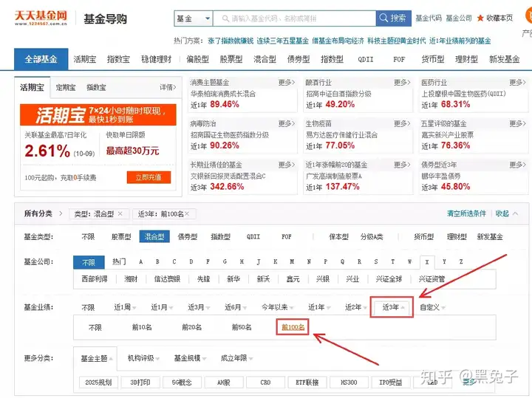Open the 新发基金 navigation item

click(x=504, y=59)
